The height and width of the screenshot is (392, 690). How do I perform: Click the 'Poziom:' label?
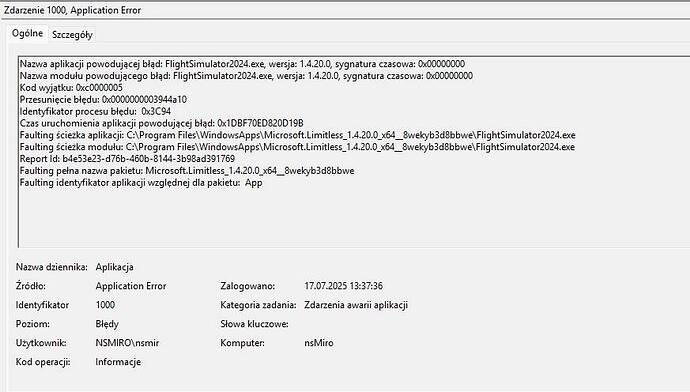click(33, 324)
